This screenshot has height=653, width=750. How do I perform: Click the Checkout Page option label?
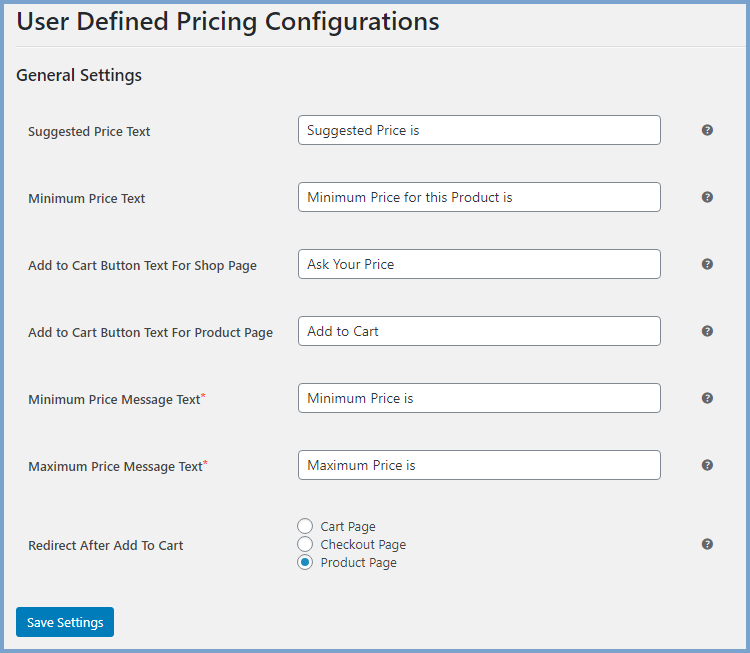click(363, 544)
